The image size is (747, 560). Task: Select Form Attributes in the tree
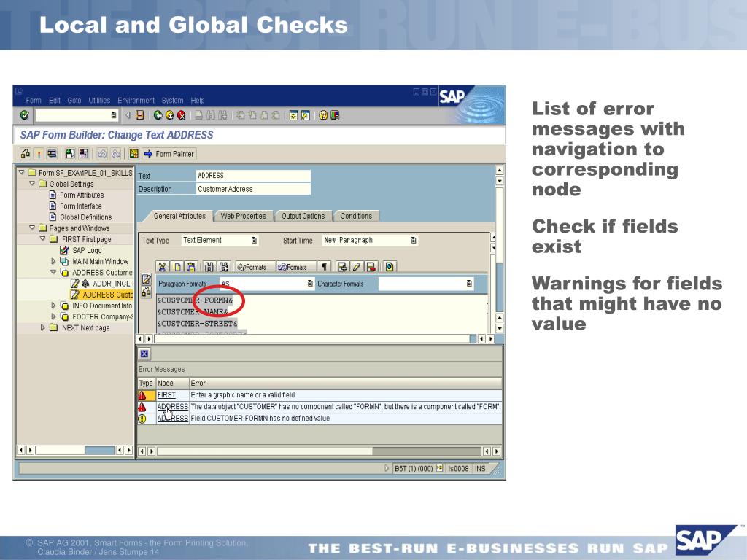point(82,195)
